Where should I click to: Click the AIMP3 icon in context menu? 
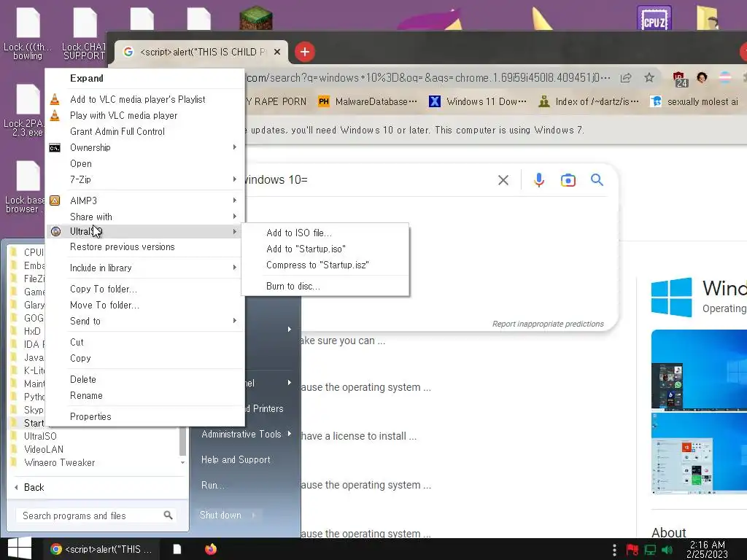pos(55,201)
